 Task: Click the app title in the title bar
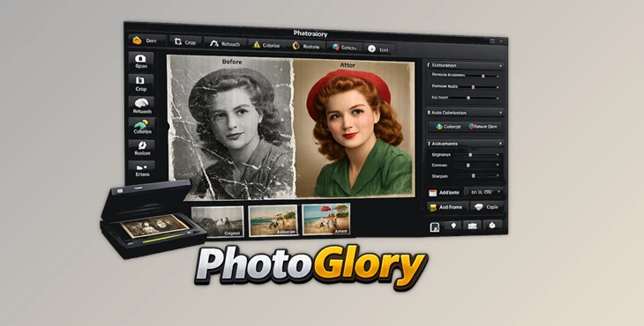pyautogui.click(x=310, y=33)
